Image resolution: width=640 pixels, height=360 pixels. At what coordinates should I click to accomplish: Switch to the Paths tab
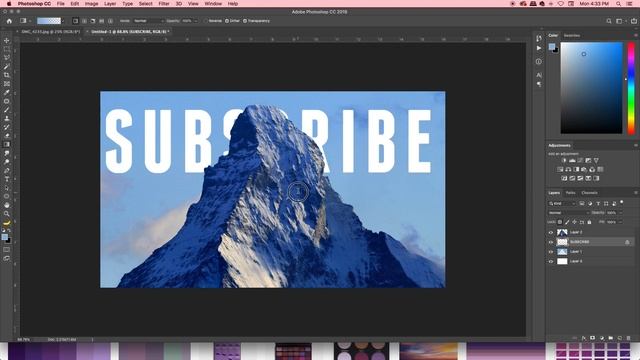[571, 193]
